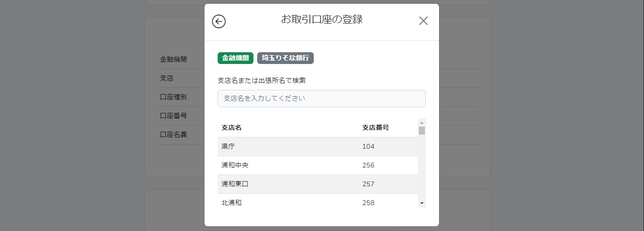Click branch number 258
644x231 pixels.
pyautogui.click(x=368, y=203)
